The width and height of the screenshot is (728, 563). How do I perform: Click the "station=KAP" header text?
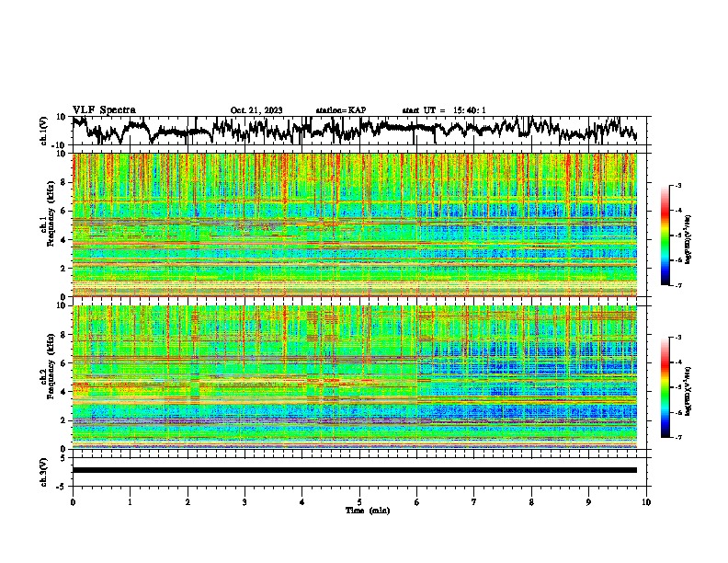click(x=341, y=110)
